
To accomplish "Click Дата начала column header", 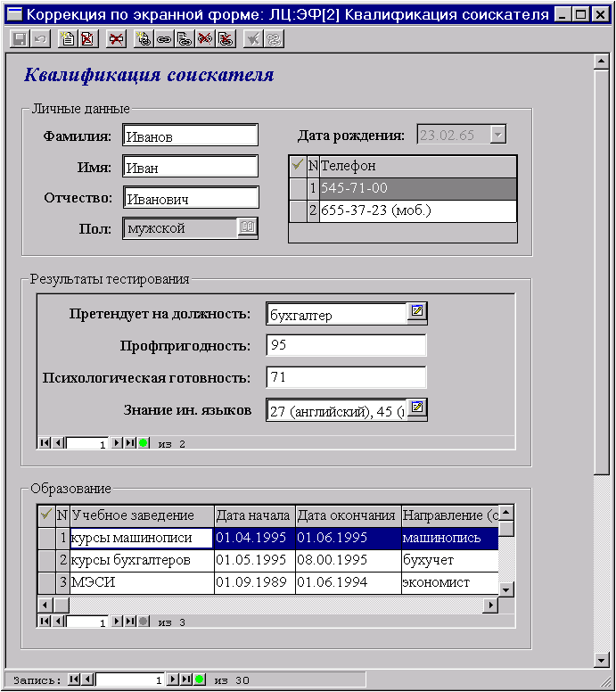I will click(255, 515).
